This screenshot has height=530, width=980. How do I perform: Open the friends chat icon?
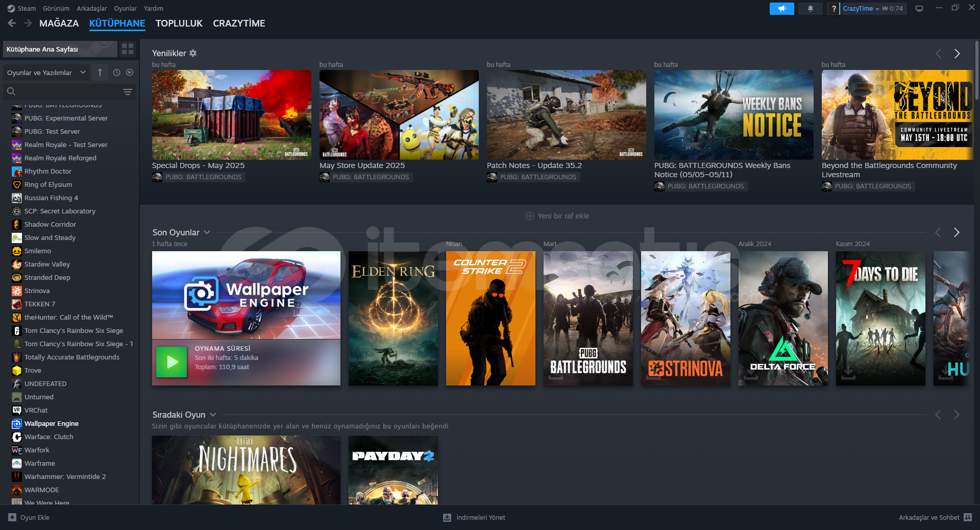[968, 517]
